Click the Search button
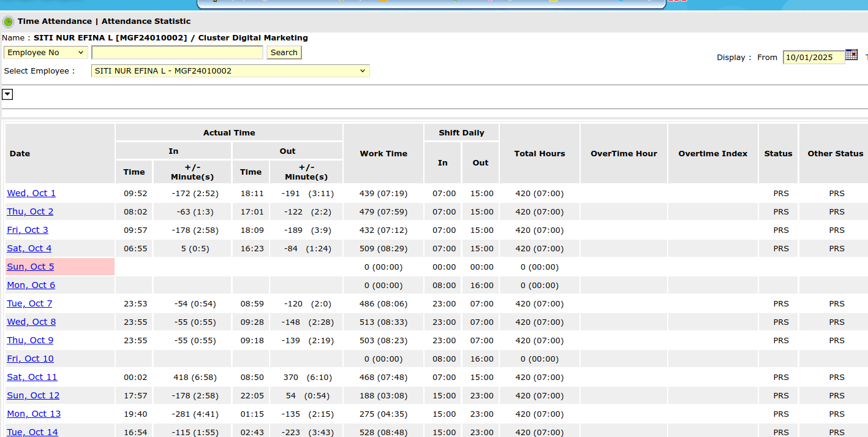868x437 pixels. coord(284,53)
